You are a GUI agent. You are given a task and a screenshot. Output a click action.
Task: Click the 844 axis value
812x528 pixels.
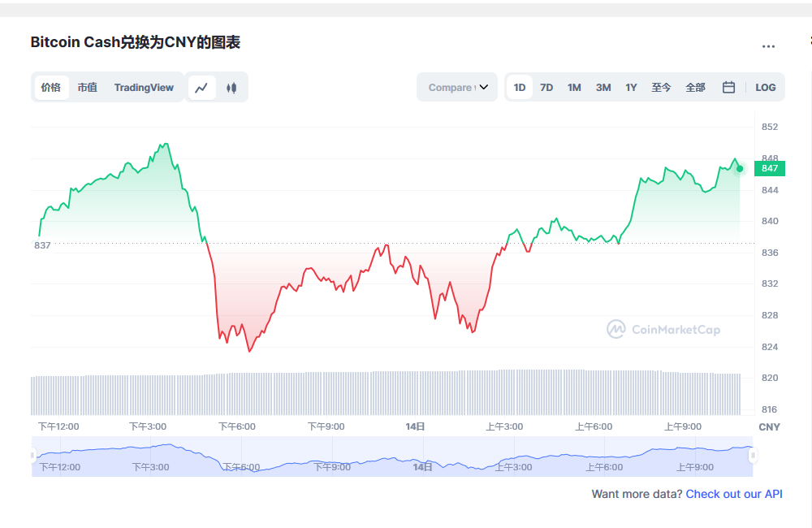pyautogui.click(x=770, y=190)
